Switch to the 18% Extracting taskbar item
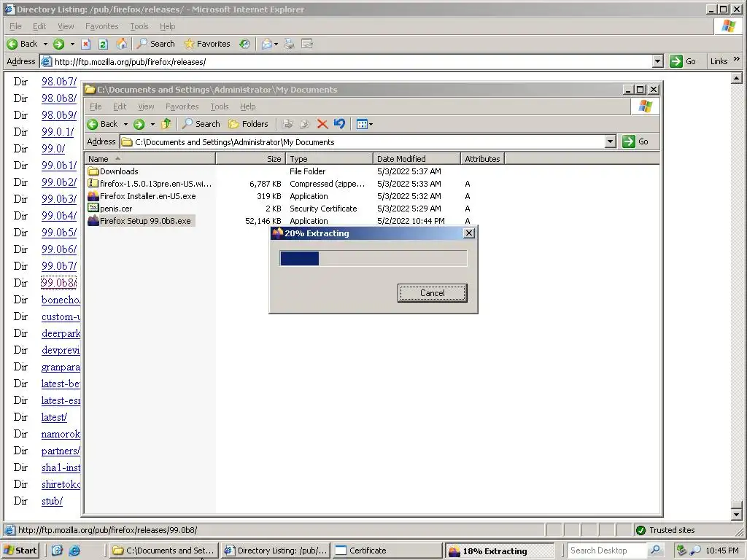The image size is (747, 560). click(x=500, y=551)
